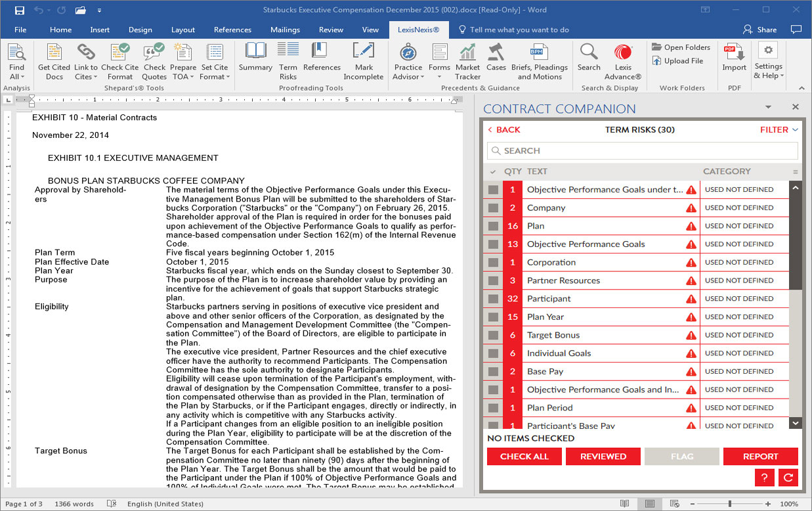
Task: Click the warning icon on the Participant row
Action: point(691,299)
